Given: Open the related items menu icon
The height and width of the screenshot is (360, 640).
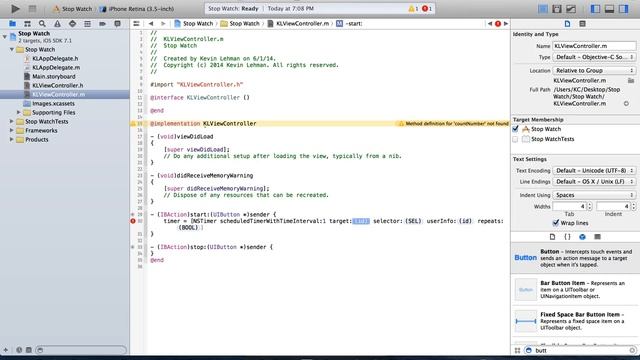Looking at the screenshot, I should coord(136,24).
